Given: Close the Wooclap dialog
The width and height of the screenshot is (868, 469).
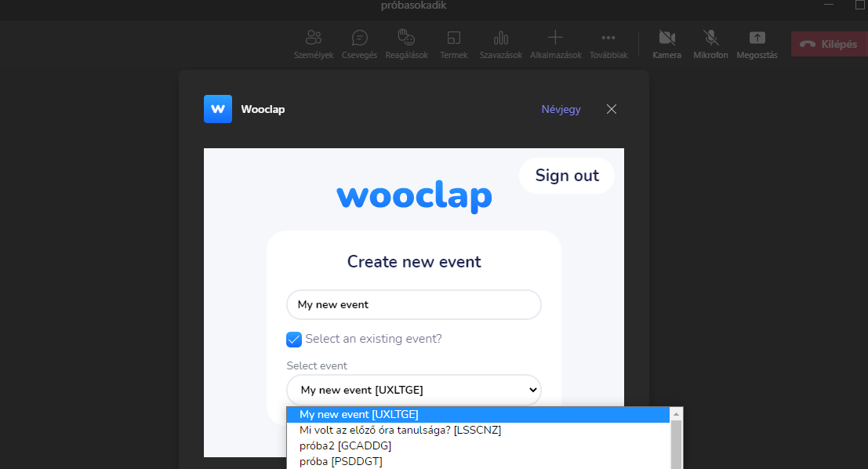Looking at the screenshot, I should pyautogui.click(x=611, y=109).
